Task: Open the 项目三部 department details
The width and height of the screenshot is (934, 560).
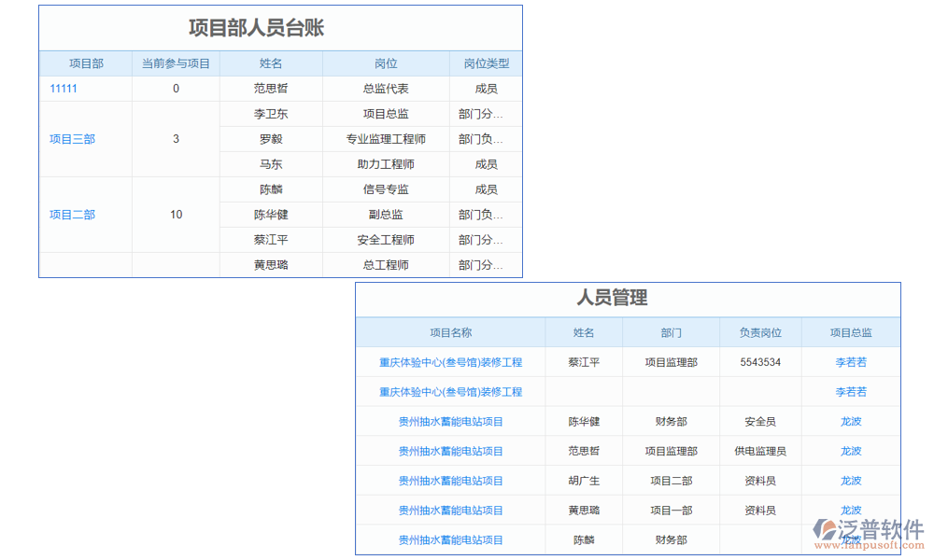Action: point(70,138)
